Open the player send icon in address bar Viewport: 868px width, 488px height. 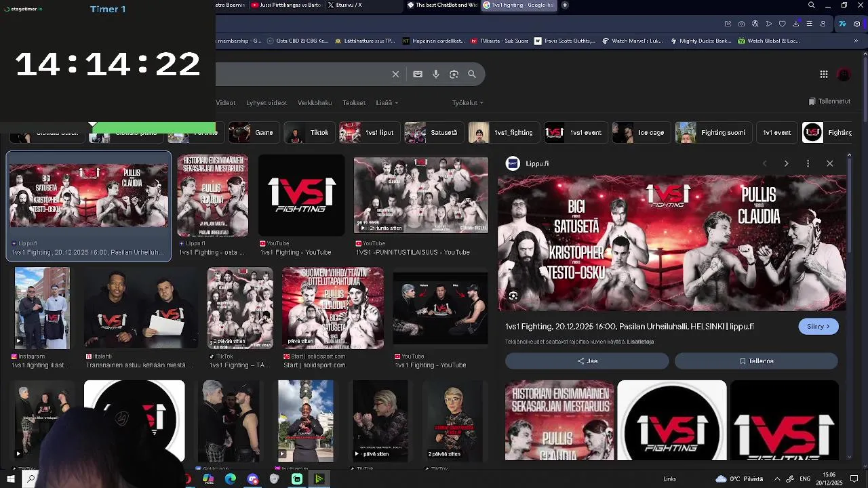768,24
